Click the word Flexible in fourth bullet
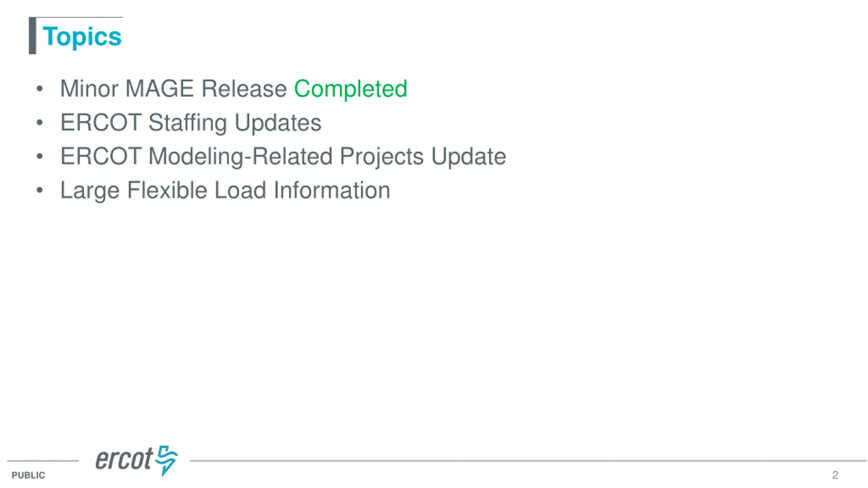The width and height of the screenshot is (868, 488). [167, 190]
